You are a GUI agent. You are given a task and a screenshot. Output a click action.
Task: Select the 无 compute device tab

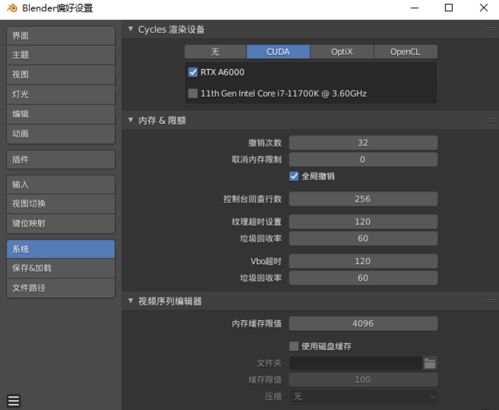pyautogui.click(x=215, y=52)
